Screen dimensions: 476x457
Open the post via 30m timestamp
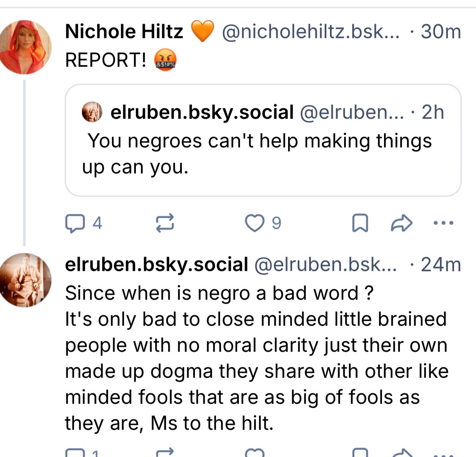tap(441, 32)
